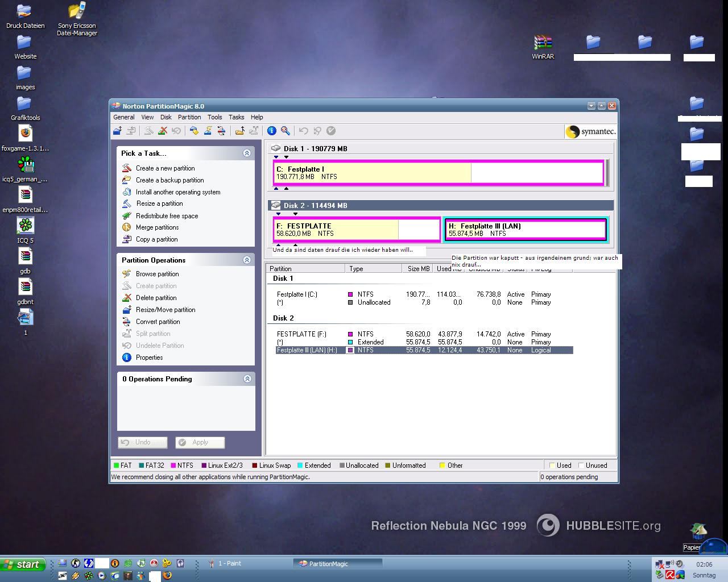Image resolution: width=728 pixels, height=582 pixels.
Task: Select the foxgame-1.3.1 desktop icon
Action: 25,139
